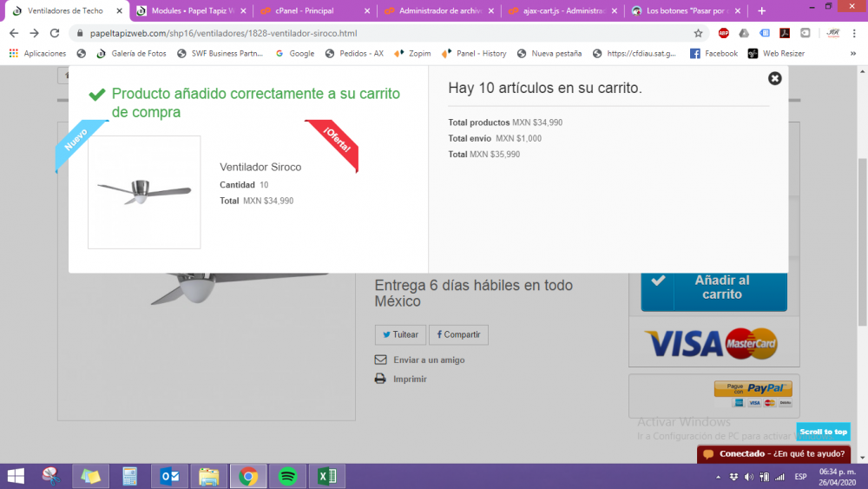
Task: Reload the current page
Action: click(54, 33)
